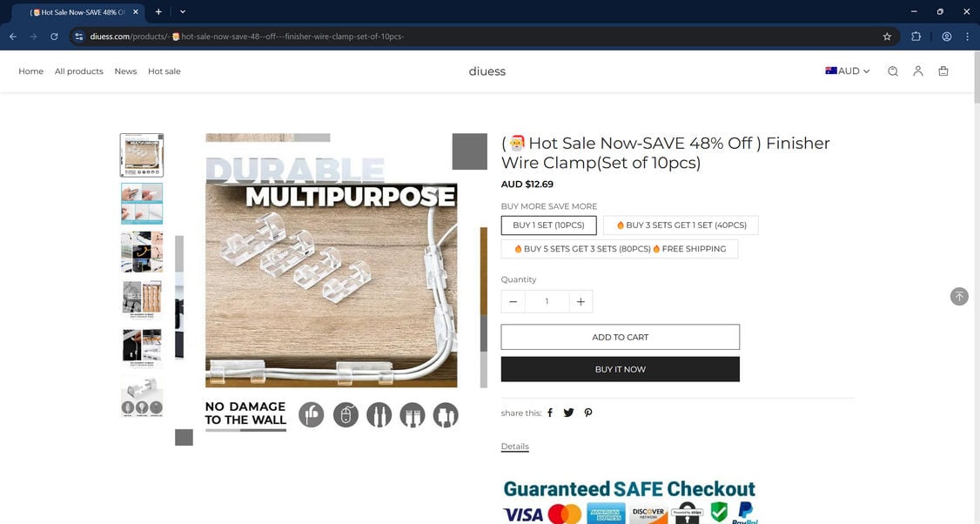This screenshot has height=524, width=980.
Task: Select Buy 1 Set (10PCS) option
Action: point(549,225)
